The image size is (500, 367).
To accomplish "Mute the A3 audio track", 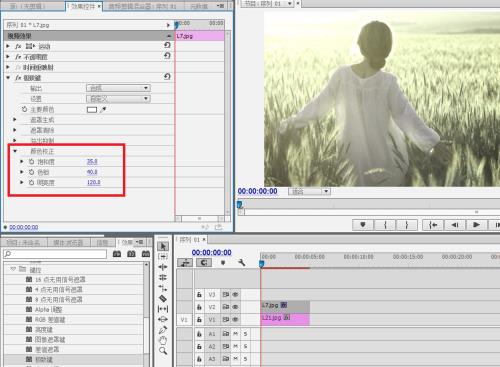I will [235, 359].
